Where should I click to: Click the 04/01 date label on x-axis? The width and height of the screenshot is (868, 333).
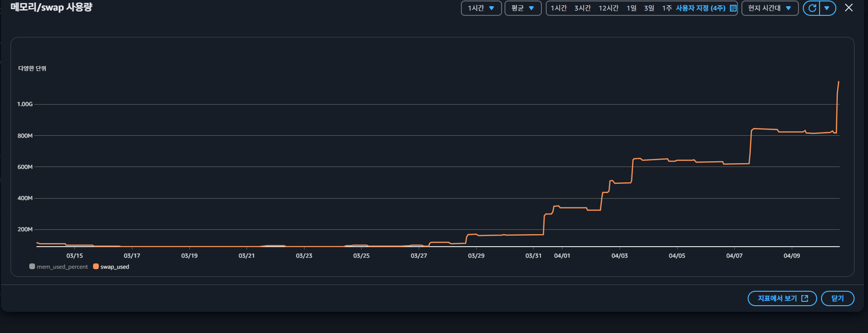pos(562,256)
